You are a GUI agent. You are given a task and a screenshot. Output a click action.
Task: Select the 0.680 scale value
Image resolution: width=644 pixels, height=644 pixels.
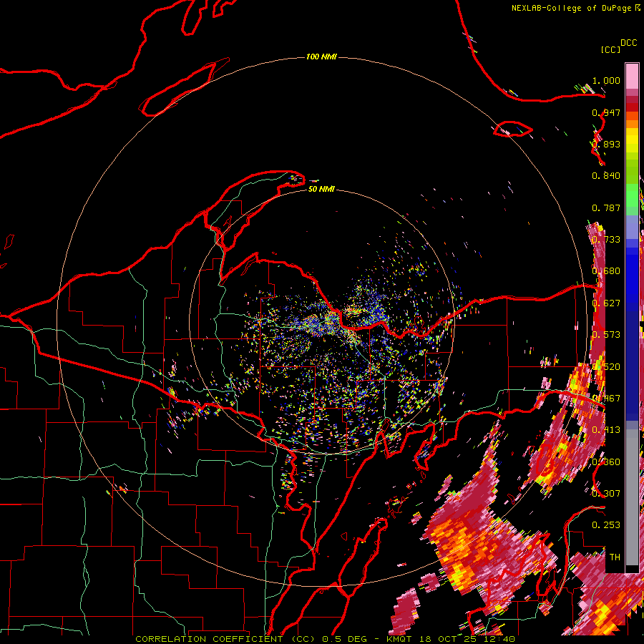(x=606, y=271)
